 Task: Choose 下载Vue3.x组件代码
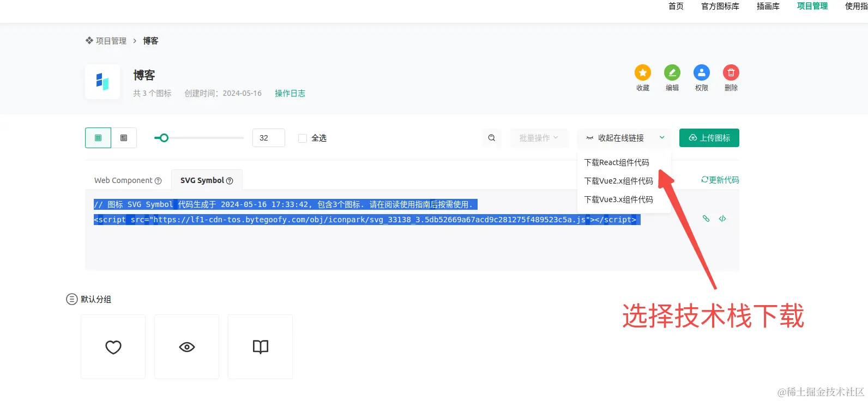(x=618, y=199)
